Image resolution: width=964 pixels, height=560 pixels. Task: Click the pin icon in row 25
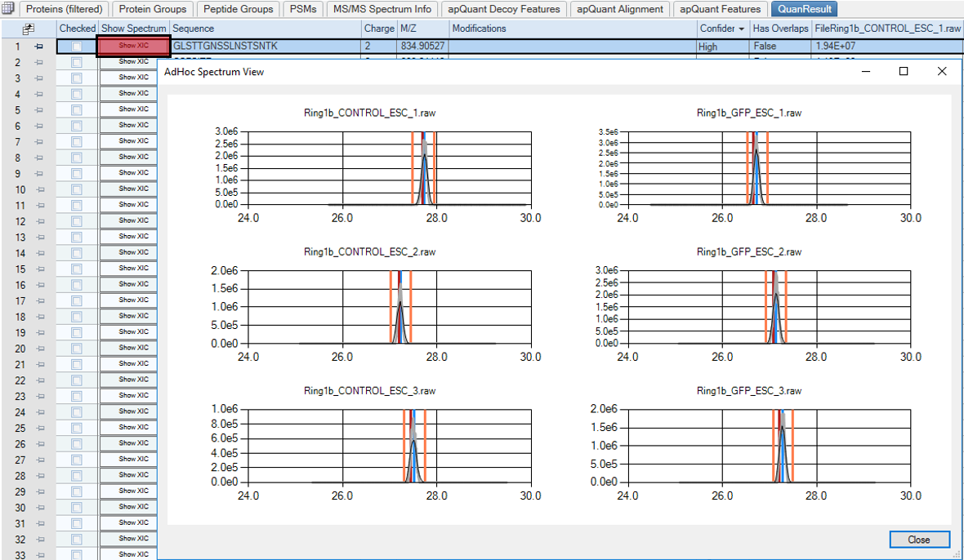[41, 429]
